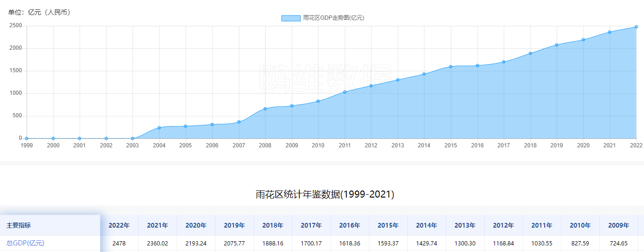Click the 2016年 column header
This screenshot has height=252, width=644.
(350, 225)
